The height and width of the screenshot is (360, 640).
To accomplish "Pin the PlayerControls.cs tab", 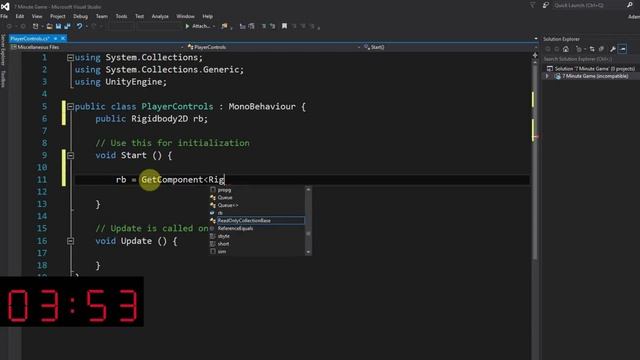I will click(56, 38).
